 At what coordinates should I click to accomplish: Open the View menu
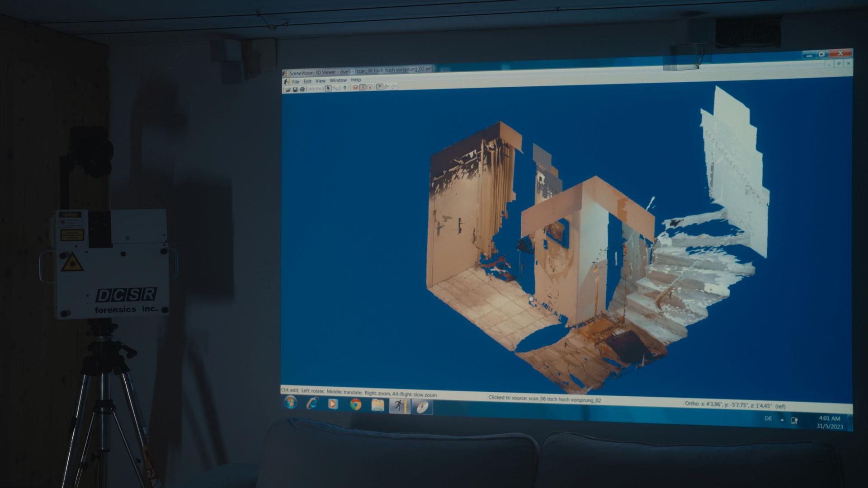(x=321, y=81)
